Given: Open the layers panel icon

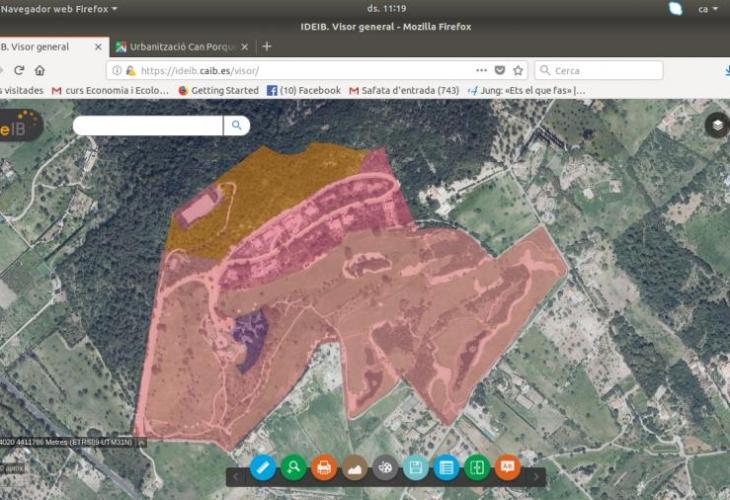Looking at the screenshot, I should coord(716,125).
